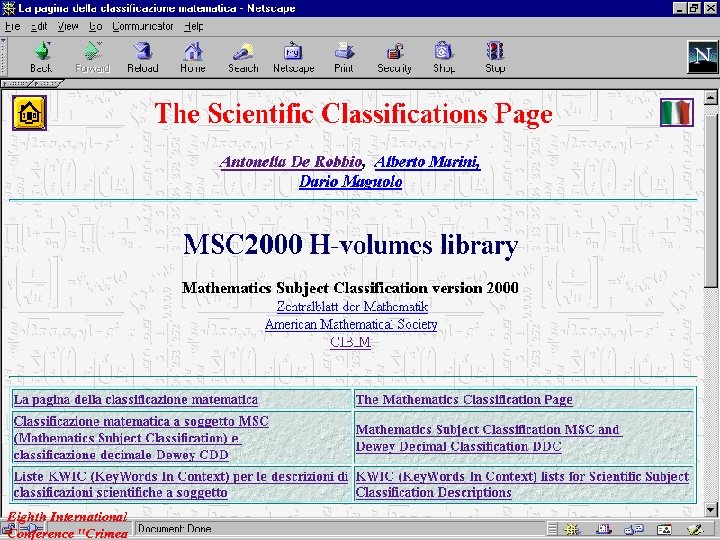Follow the Antonella De Robbio link
The height and width of the screenshot is (540, 720).
tap(291, 162)
